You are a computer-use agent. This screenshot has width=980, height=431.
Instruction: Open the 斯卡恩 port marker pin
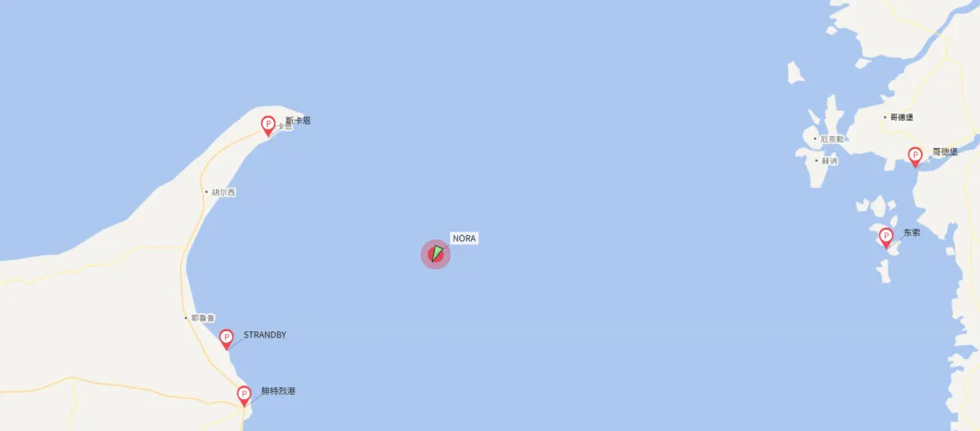[x=268, y=126]
